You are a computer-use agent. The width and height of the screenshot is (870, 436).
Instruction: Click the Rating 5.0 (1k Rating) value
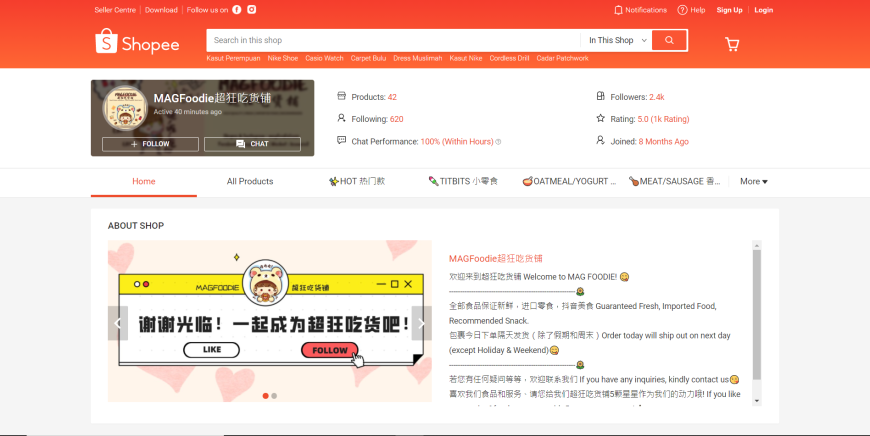click(x=663, y=119)
